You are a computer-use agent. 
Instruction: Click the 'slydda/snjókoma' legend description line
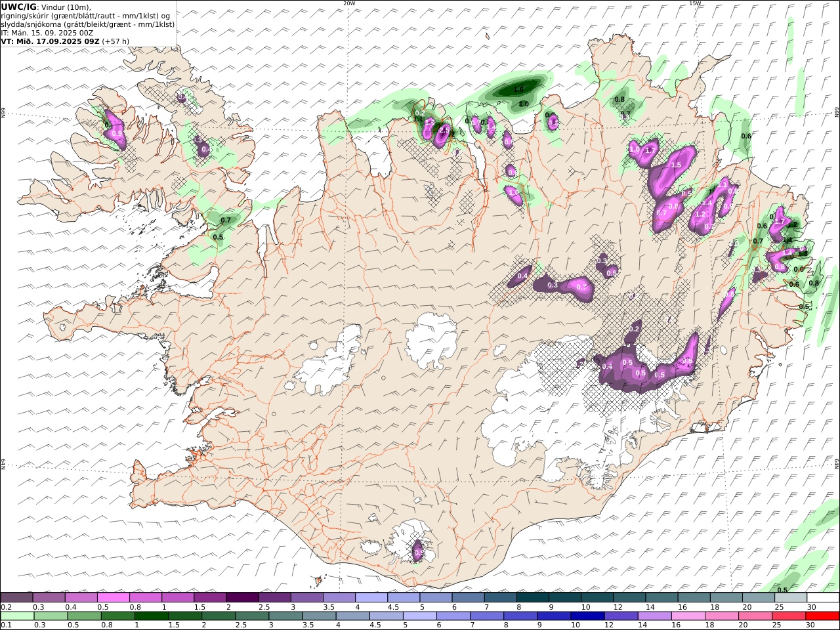(88, 24)
